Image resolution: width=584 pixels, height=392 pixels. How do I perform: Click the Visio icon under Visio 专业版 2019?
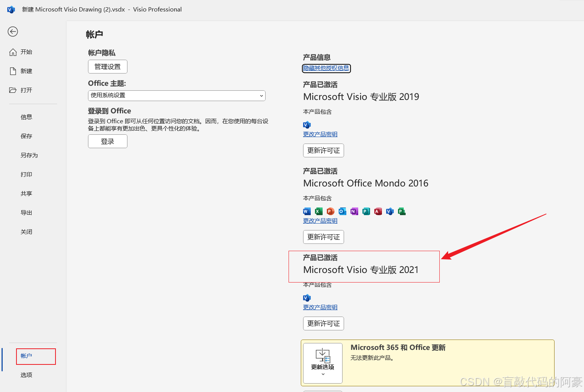[307, 124]
